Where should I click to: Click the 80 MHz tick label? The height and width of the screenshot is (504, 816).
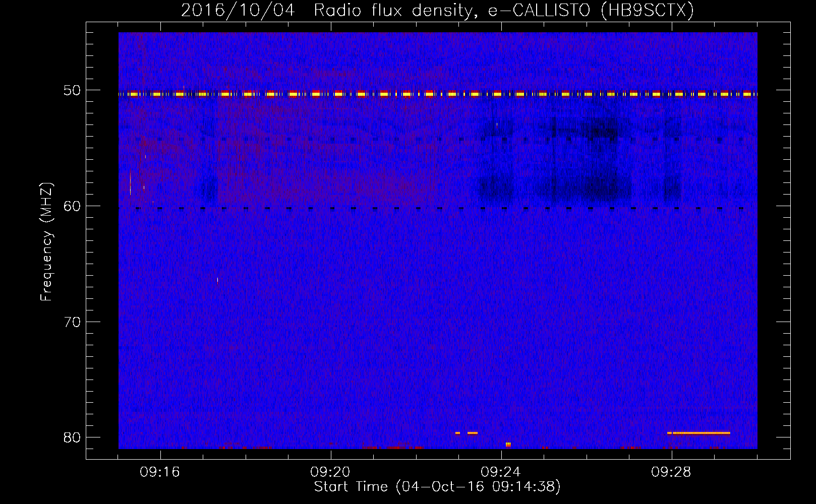coord(72,437)
